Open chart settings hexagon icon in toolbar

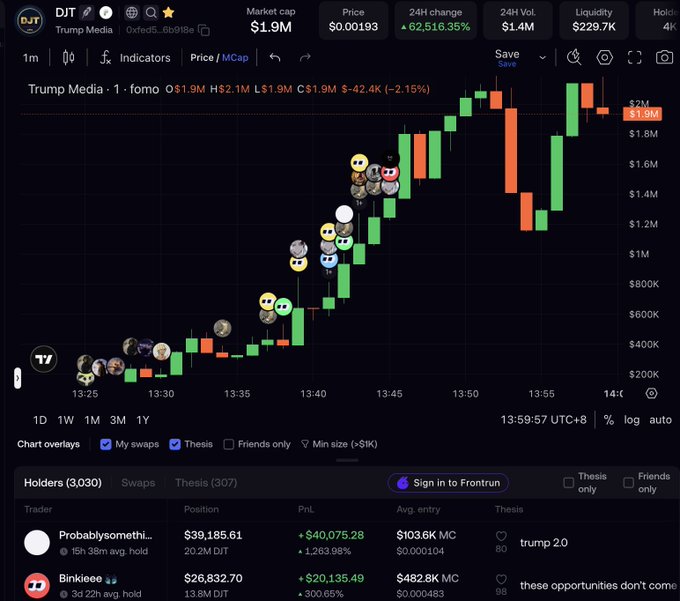(x=605, y=57)
